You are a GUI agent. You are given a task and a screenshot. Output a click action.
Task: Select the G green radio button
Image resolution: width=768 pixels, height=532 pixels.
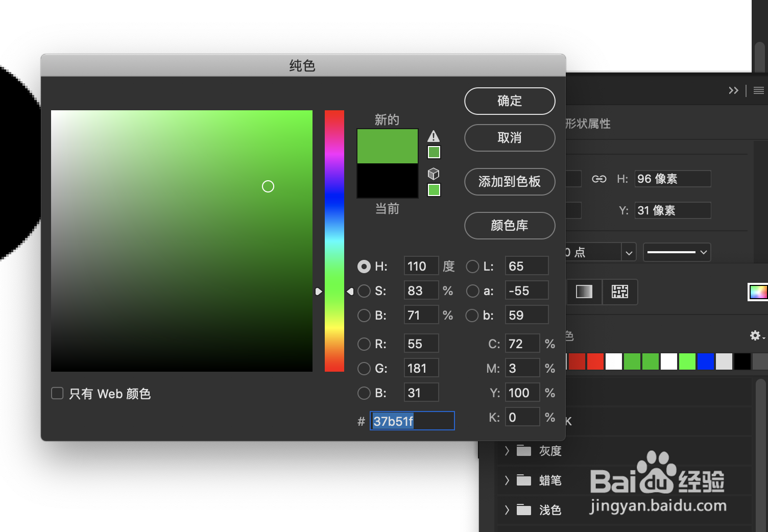[x=364, y=369]
